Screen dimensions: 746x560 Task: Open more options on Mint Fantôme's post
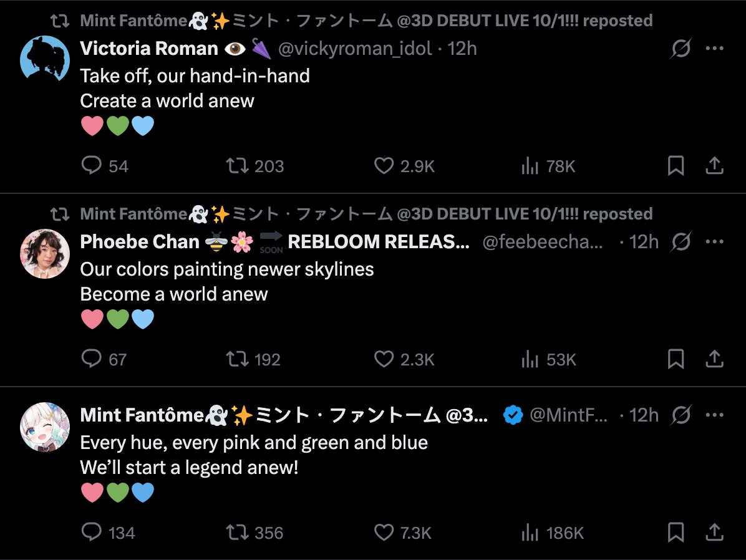pyautogui.click(x=714, y=415)
